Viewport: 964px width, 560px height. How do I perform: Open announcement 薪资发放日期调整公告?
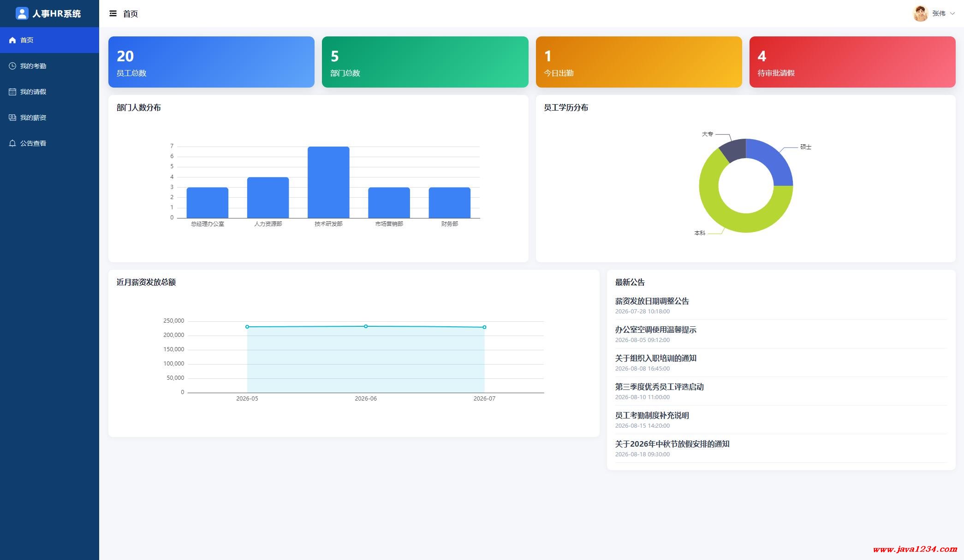click(652, 301)
